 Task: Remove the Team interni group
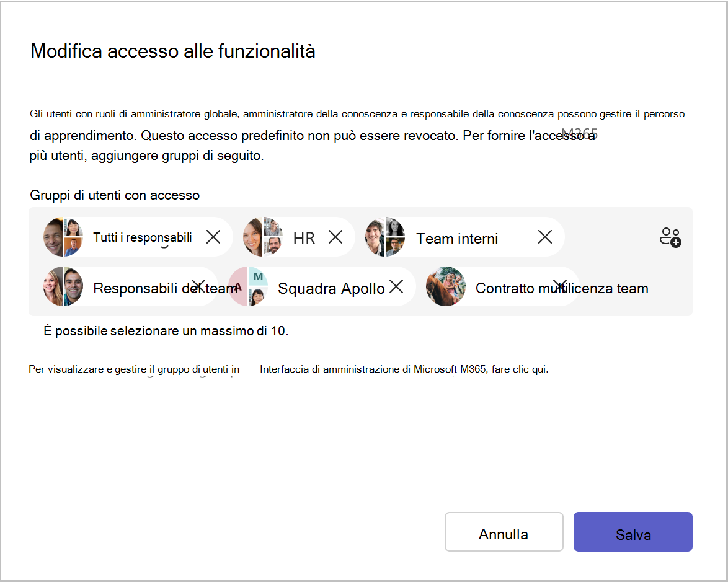pos(545,236)
